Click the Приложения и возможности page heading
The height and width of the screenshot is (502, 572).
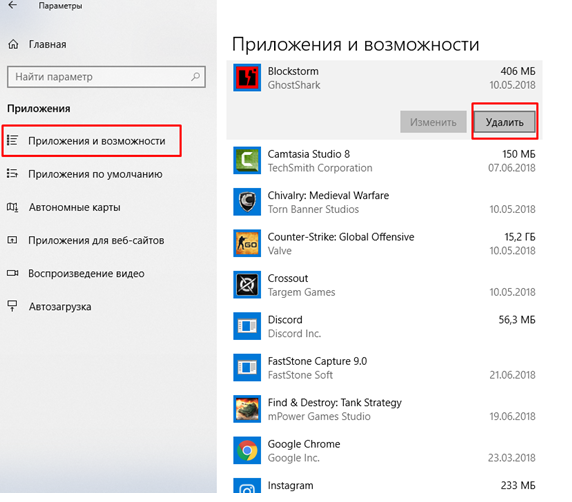355,45
